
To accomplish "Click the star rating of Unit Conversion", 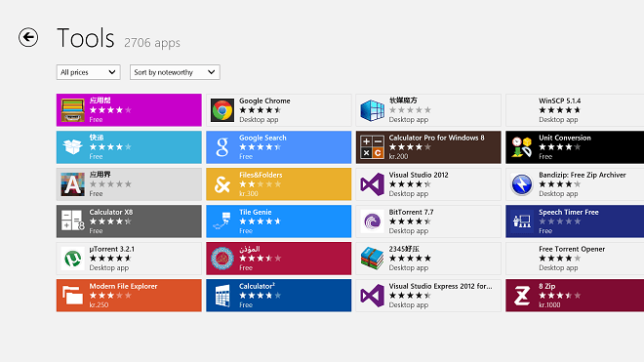I will pos(559,147).
